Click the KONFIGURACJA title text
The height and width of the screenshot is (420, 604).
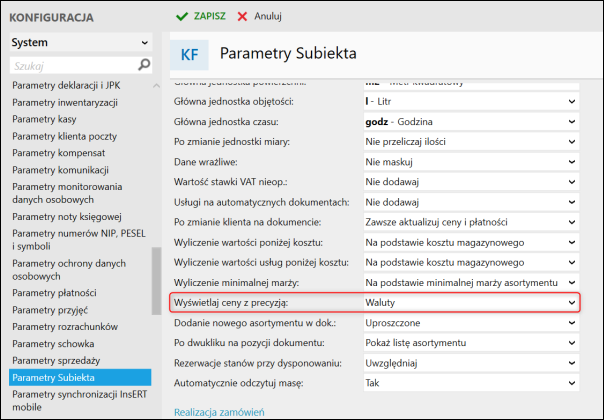pyautogui.click(x=51, y=18)
